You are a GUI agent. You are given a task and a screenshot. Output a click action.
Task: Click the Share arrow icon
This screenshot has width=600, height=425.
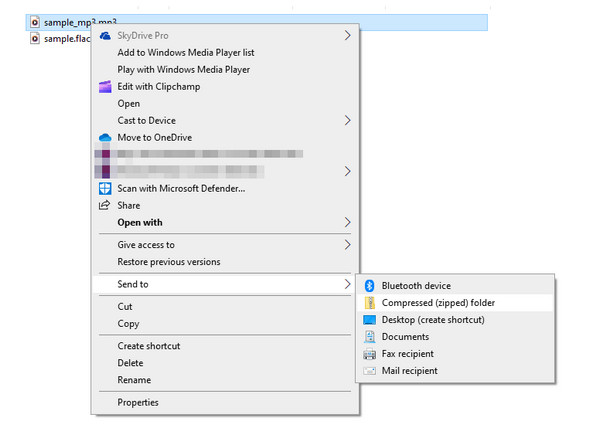point(104,205)
